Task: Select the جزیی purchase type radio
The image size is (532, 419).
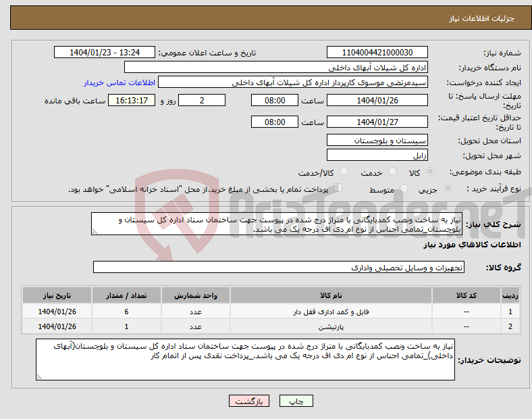Action: click(448, 188)
